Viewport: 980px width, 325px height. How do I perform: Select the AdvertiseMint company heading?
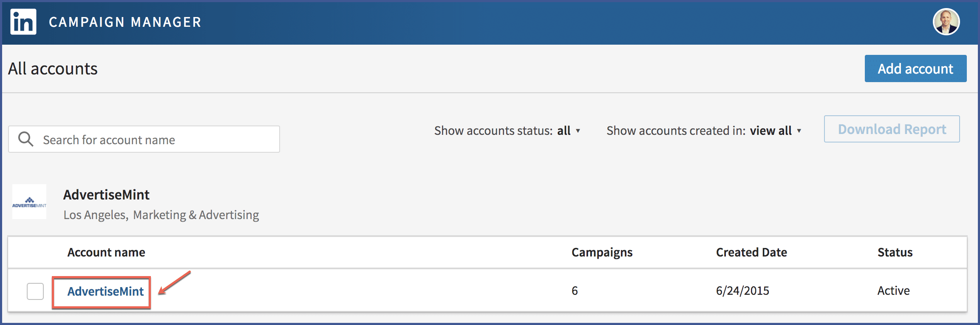[106, 195]
